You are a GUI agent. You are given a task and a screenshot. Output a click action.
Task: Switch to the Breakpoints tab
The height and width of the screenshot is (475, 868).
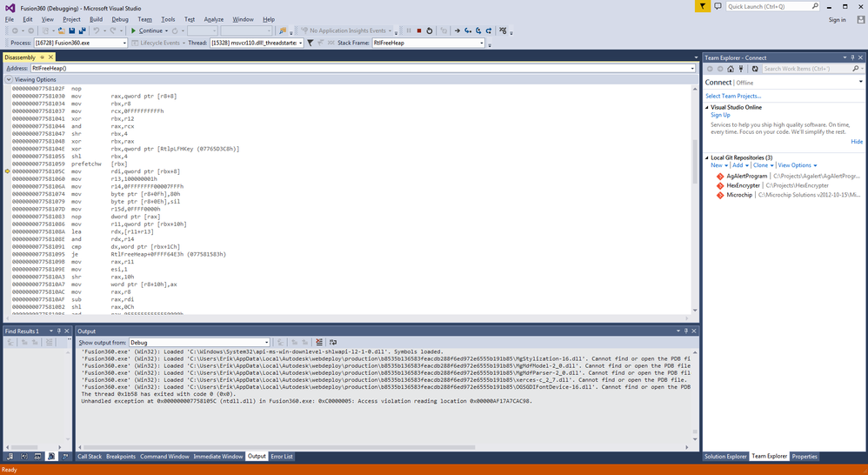tap(121, 457)
